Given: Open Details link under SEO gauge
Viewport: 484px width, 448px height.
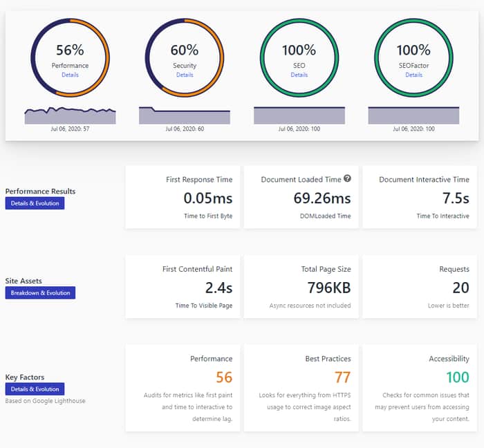Looking at the screenshot, I should tap(299, 75).
